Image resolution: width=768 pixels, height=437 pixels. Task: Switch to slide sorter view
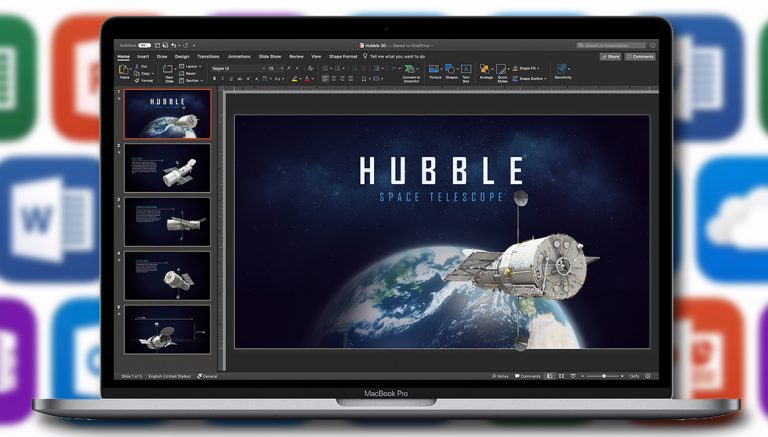[x=561, y=376]
